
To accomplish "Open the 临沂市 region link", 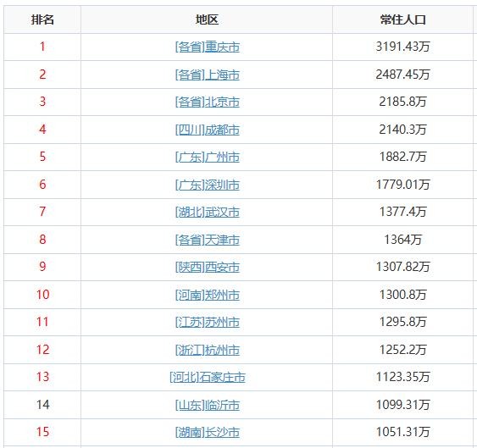I will click(208, 405).
